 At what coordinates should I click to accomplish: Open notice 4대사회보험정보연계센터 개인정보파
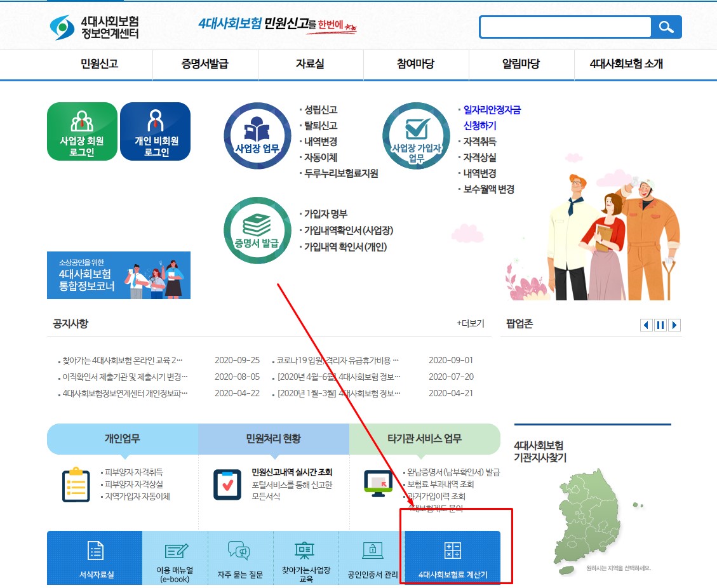point(125,393)
